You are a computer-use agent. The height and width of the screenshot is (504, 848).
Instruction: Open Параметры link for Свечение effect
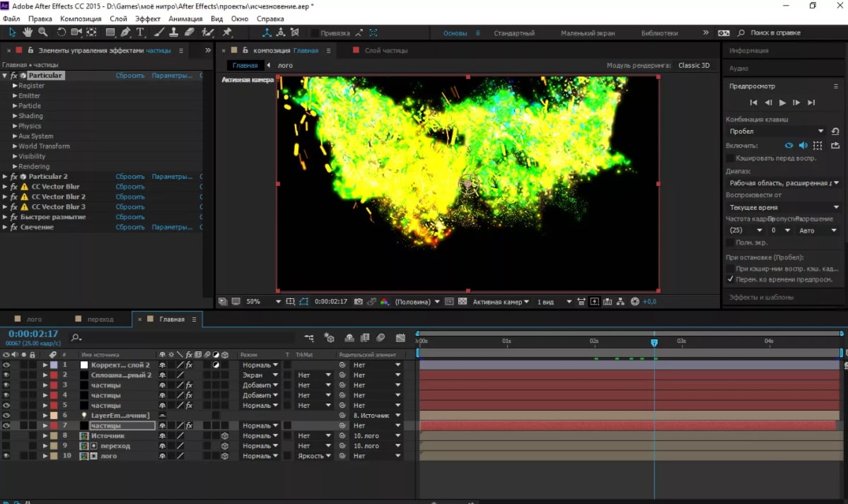tap(171, 228)
